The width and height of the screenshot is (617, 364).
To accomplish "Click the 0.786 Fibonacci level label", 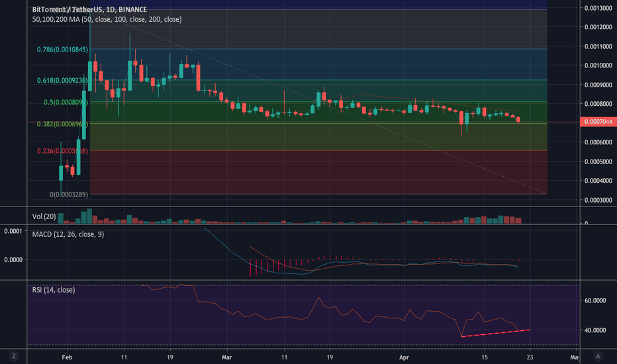I will [x=63, y=50].
